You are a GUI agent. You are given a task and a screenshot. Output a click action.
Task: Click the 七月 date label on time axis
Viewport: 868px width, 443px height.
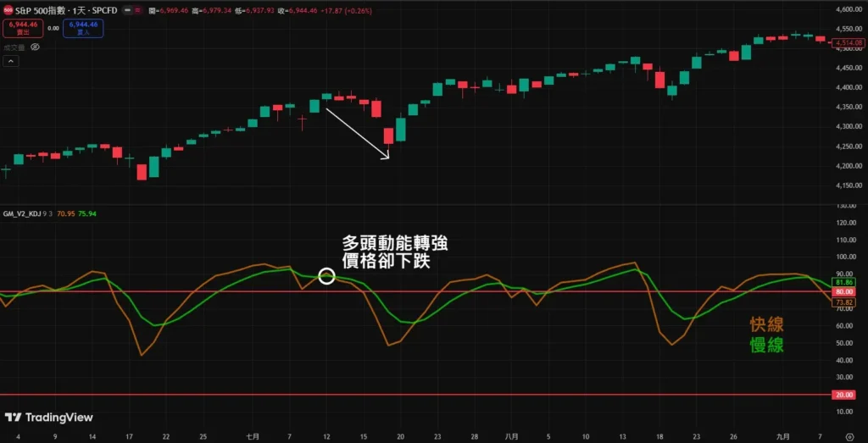[x=252, y=436]
